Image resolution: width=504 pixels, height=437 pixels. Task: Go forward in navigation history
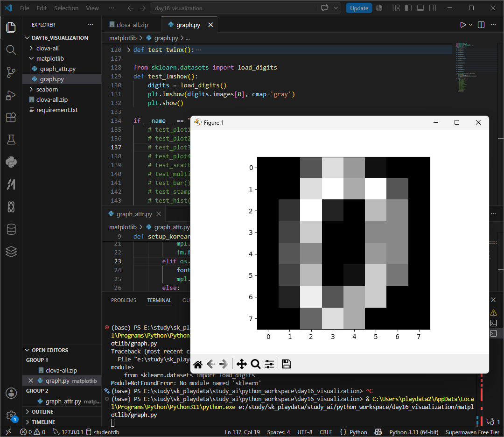click(143, 8)
